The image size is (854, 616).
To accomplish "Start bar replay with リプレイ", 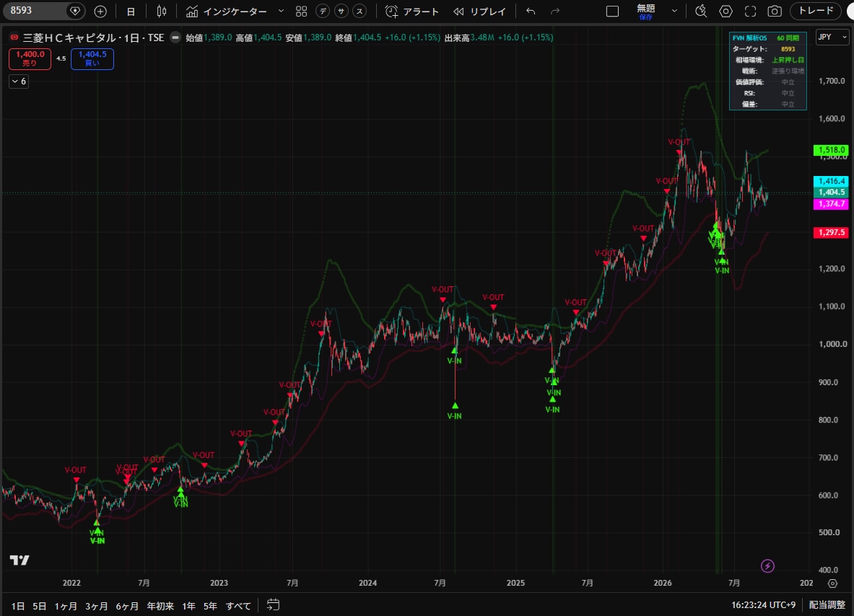I will 480,12.
